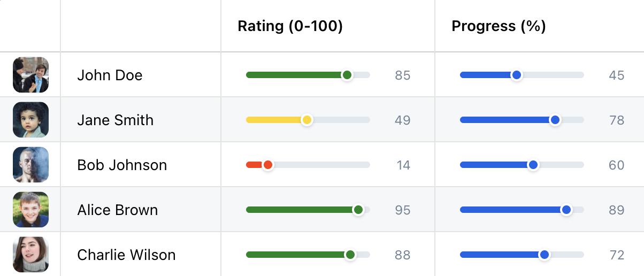Select the Bob Johnson name cell
The width and height of the screenshot is (644, 276).
click(x=122, y=165)
